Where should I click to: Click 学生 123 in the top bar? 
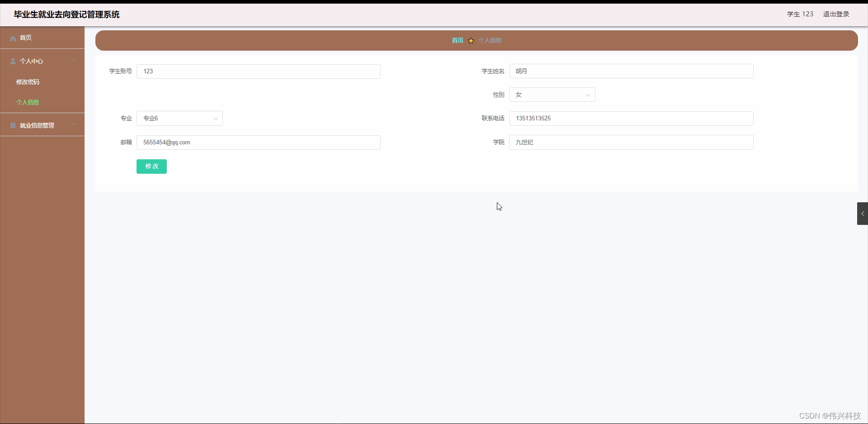(x=799, y=14)
